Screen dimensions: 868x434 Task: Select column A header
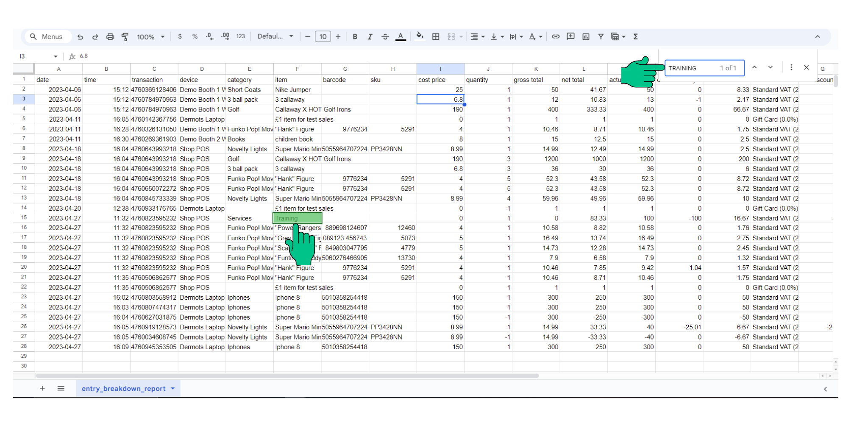tap(58, 69)
